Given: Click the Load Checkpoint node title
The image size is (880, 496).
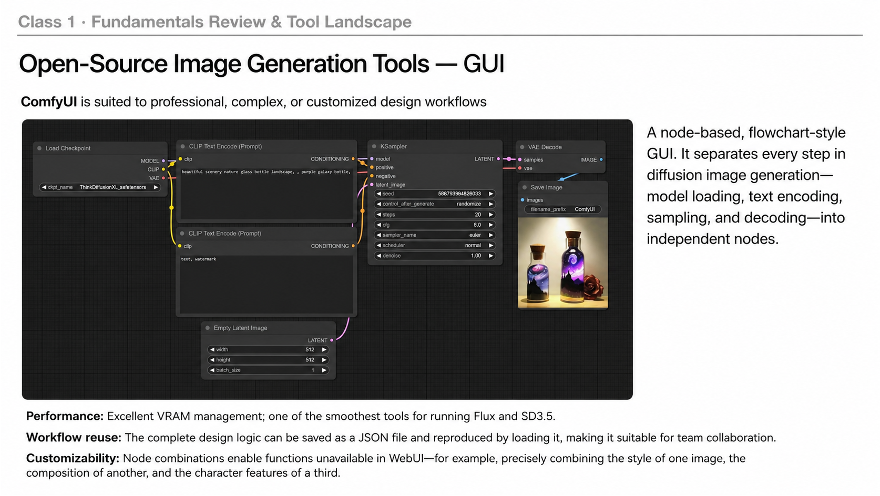Looking at the screenshot, I should [68, 148].
